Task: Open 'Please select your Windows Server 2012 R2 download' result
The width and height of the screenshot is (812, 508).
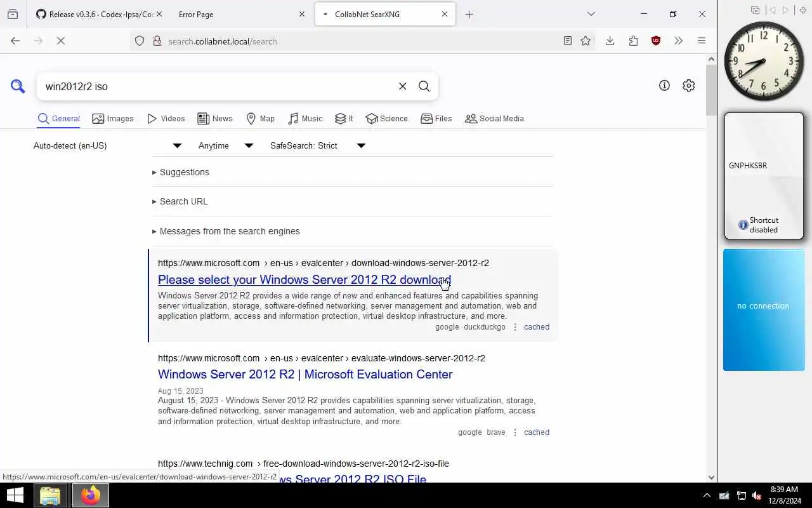Action: pyautogui.click(x=304, y=280)
